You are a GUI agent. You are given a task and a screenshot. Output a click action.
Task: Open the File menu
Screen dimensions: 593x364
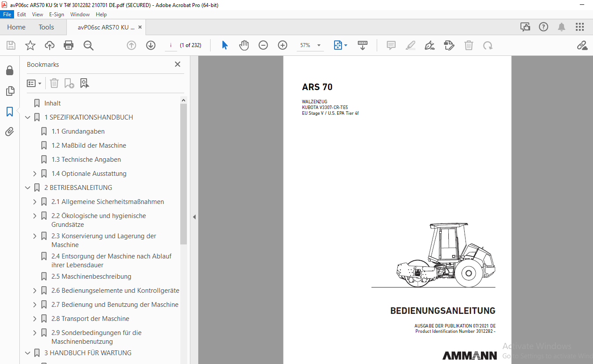(x=7, y=15)
